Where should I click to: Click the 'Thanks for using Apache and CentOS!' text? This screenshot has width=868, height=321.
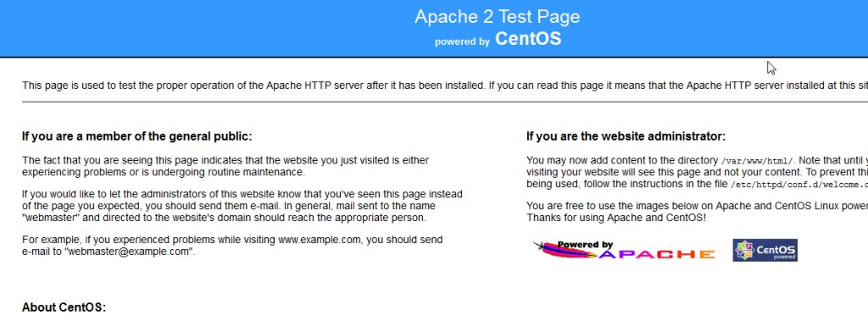(x=616, y=218)
